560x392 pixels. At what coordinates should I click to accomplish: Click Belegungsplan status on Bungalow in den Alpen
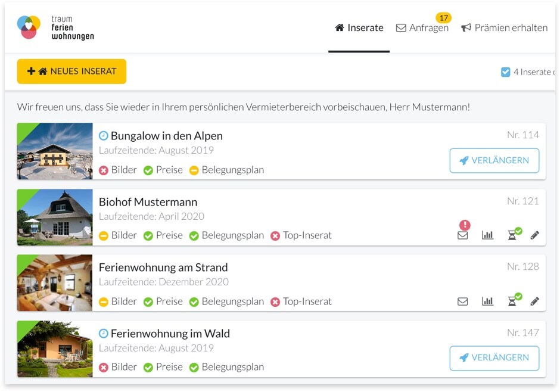[226, 170]
